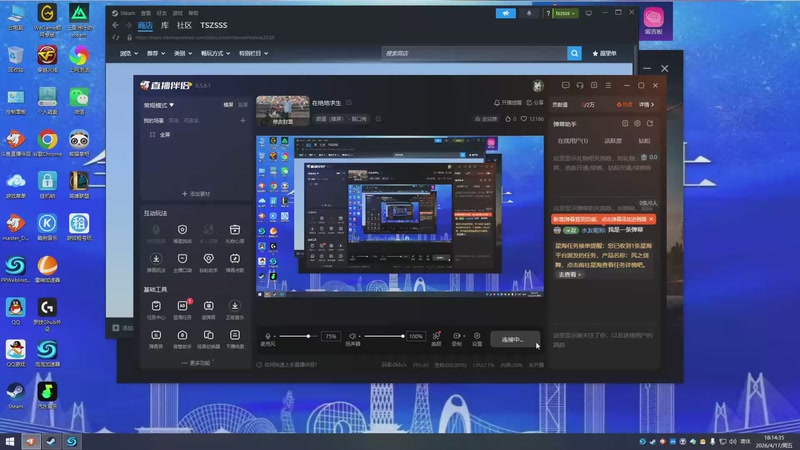Select 竖屏 portrait orientation
Screen dimensions: 800x450
coord(243,105)
